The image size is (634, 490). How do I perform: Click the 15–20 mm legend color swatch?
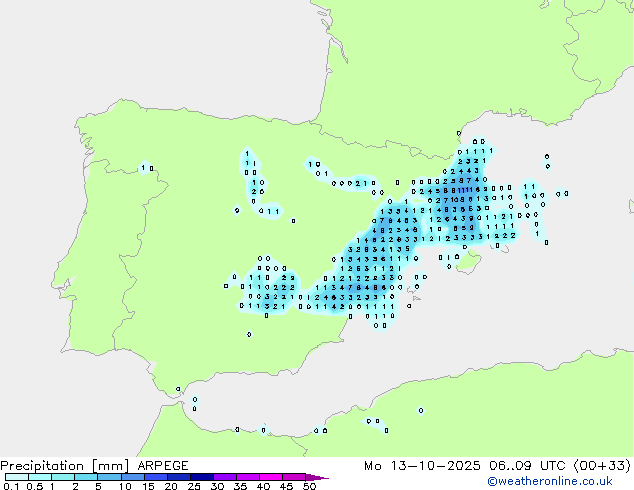pos(156,477)
